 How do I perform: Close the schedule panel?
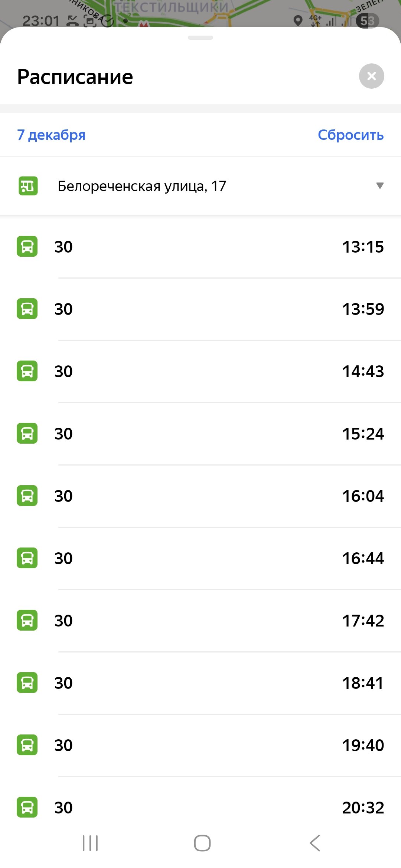click(x=371, y=76)
